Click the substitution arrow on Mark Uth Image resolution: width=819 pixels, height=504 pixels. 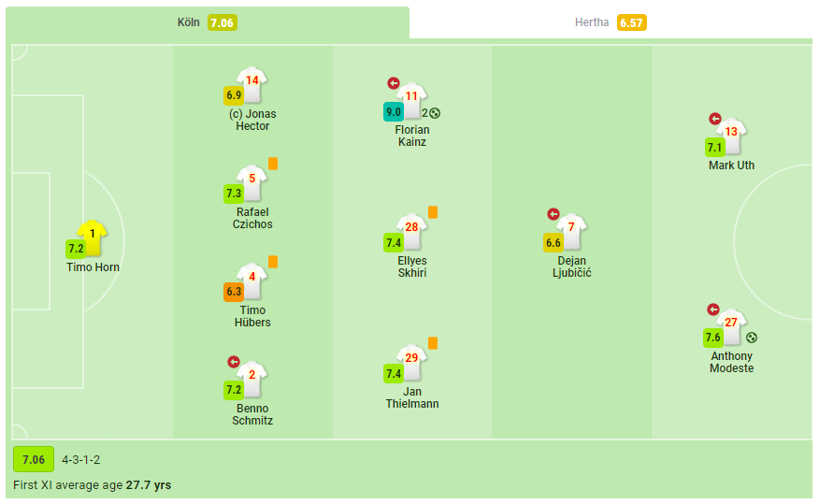715,119
